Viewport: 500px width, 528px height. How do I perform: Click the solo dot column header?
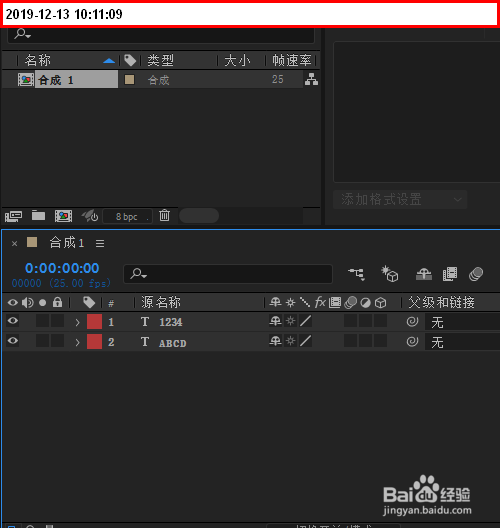coord(42,303)
